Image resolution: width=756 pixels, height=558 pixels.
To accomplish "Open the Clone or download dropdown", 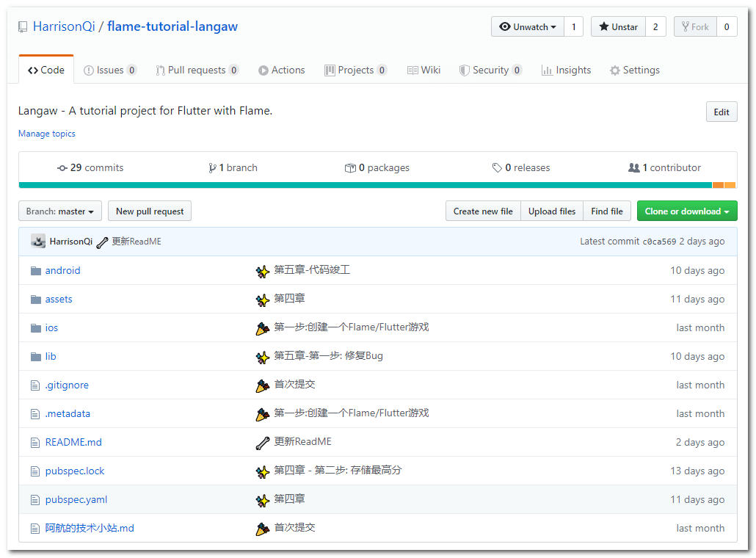I will point(686,211).
